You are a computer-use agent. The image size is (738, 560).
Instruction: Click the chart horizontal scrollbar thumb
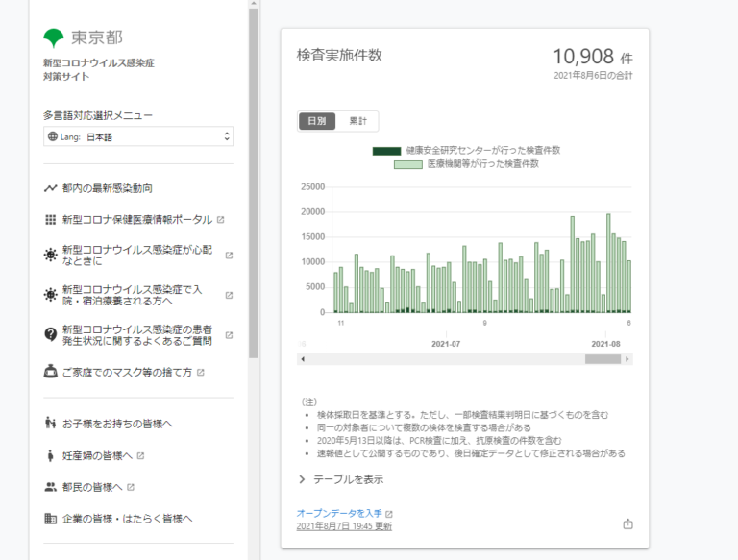coord(603,359)
